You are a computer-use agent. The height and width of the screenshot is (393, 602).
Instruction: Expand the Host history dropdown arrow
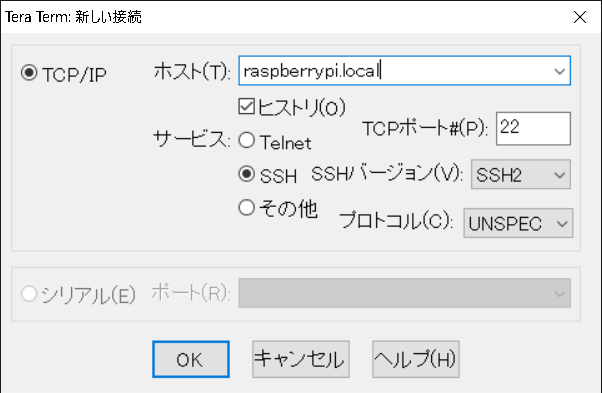pos(560,71)
